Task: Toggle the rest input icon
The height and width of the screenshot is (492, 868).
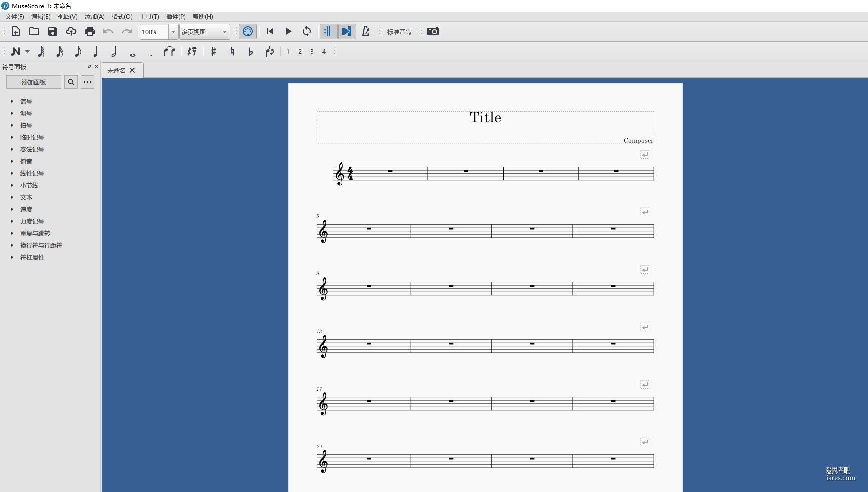Action: 192,51
